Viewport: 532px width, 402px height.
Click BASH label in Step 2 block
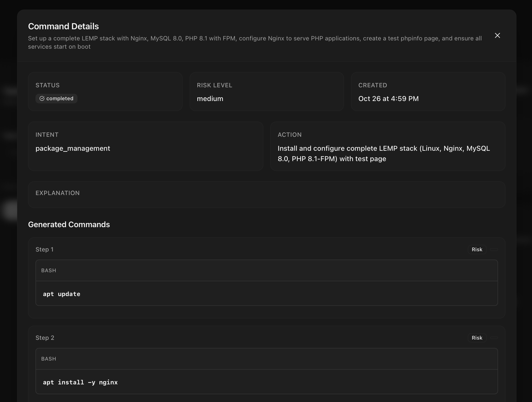coord(49,359)
